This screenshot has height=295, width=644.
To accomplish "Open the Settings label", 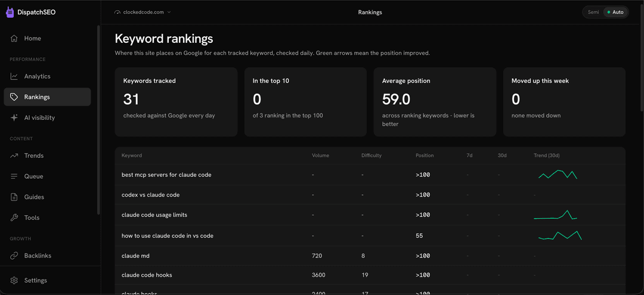I will 36,281.
